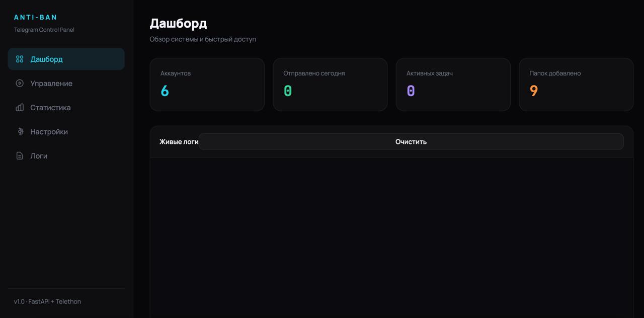Select the Активных задач stat card

[x=453, y=85]
